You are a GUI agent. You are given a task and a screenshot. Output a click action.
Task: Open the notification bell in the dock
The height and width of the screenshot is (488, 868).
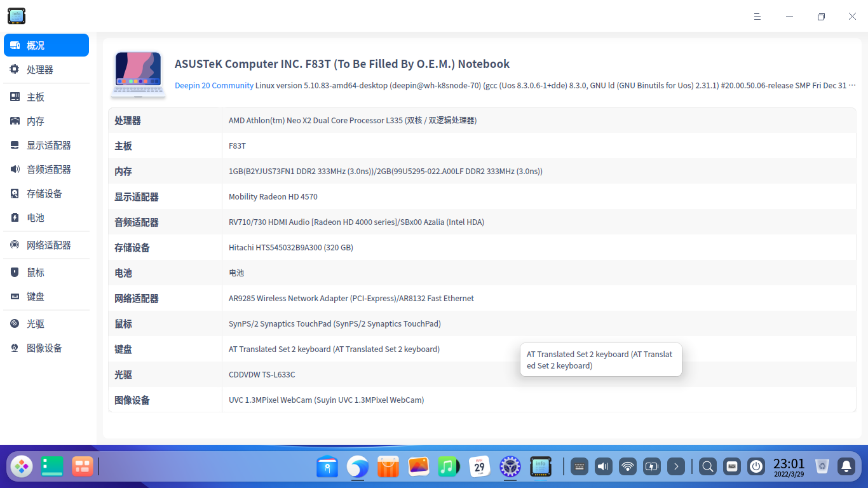pos(846,467)
